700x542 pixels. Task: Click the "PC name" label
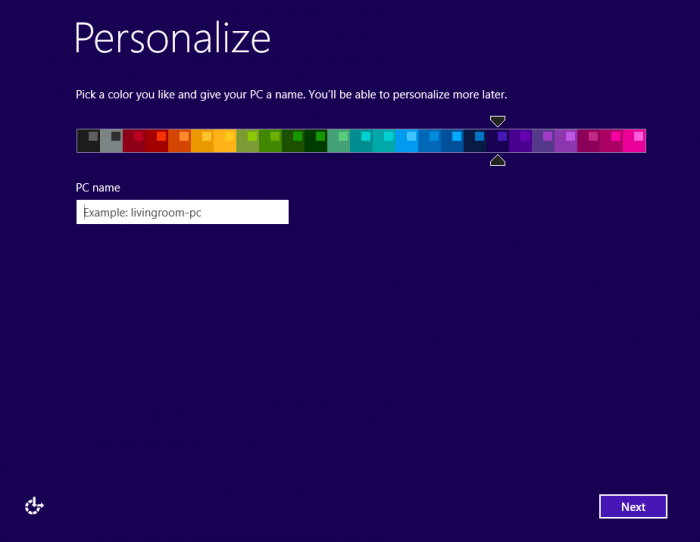[x=98, y=188]
